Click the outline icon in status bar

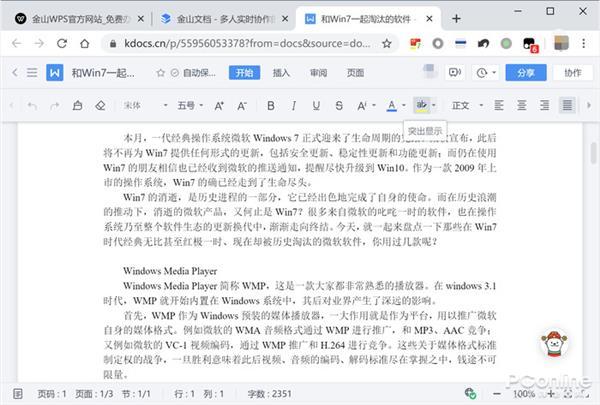18,394
